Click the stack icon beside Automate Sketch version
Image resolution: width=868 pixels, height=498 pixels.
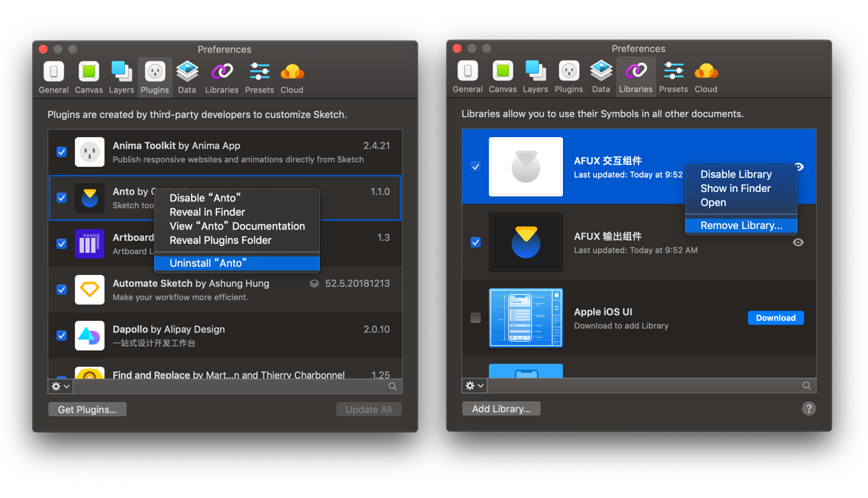tap(314, 284)
